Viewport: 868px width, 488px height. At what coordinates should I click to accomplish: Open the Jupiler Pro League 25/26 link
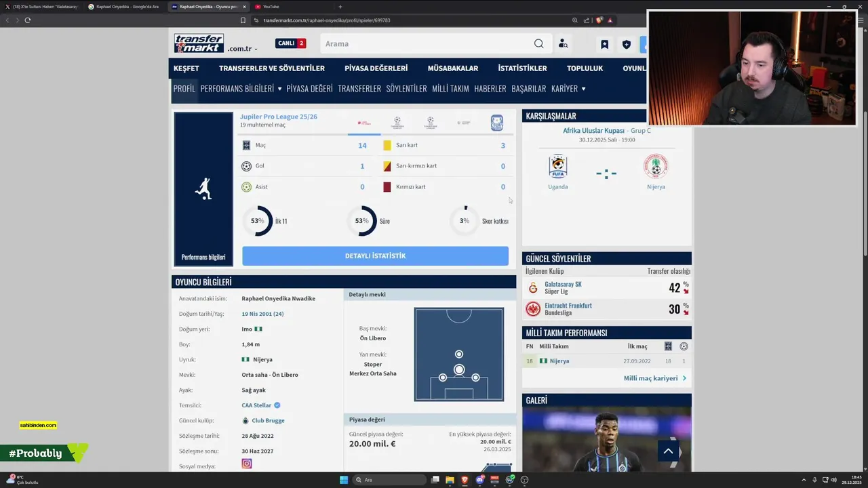tap(278, 117)
